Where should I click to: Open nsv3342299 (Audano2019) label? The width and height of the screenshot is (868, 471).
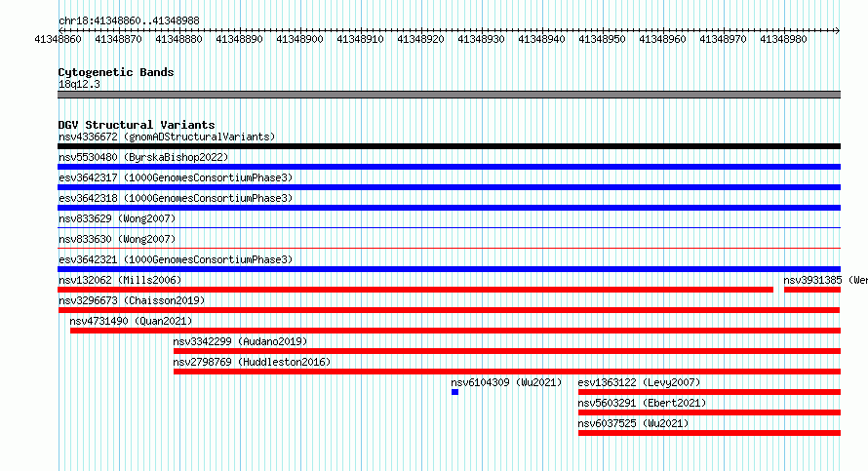pos(240,341)
